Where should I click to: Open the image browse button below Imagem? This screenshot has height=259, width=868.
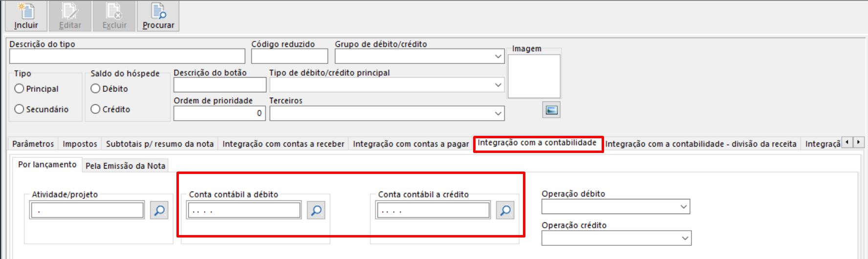551,110
